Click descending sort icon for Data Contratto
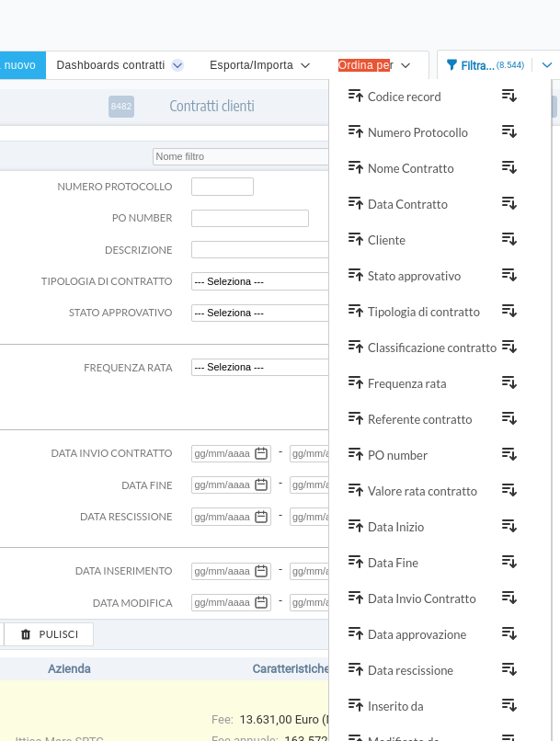This screenshot has width=560, height=741. point(509,203)
